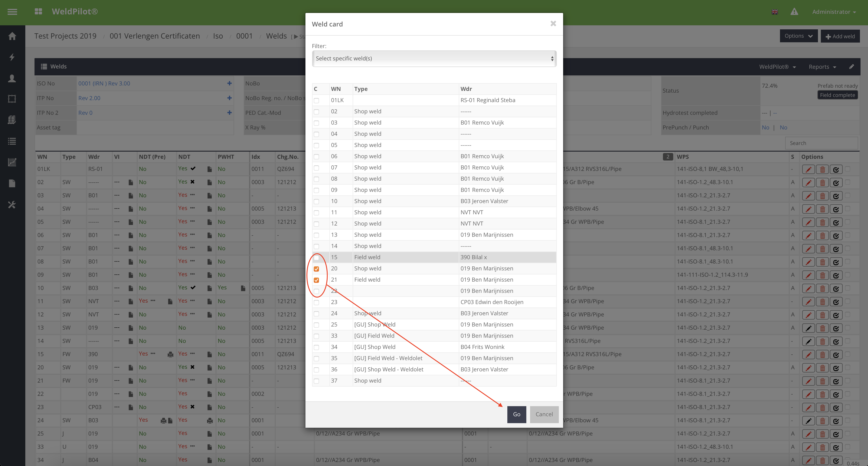The height and width of the screenshot is (466, 868).
Task: Click the Home icon in sidebar
Action: (12, 36)
